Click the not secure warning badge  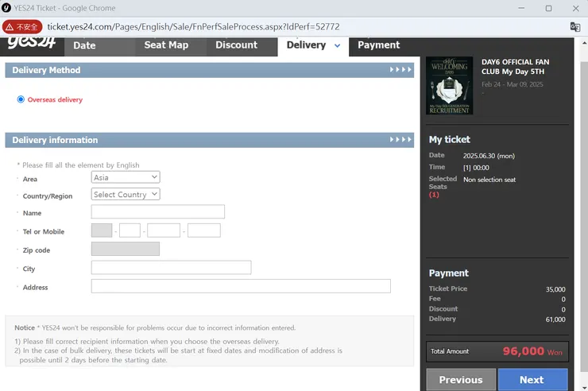[22, 27]
